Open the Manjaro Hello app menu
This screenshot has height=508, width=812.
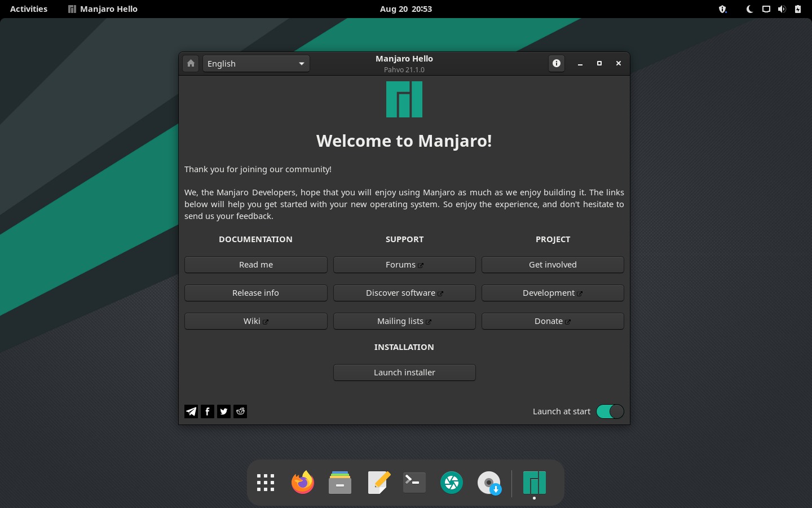(103, 9)
